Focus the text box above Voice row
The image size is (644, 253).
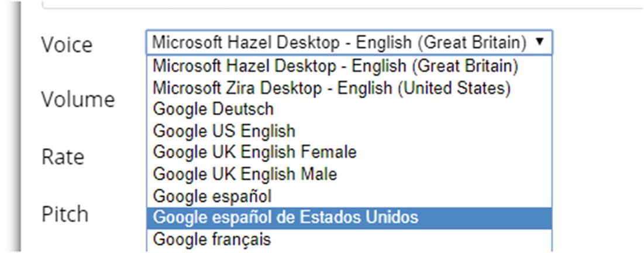[339, 5]
